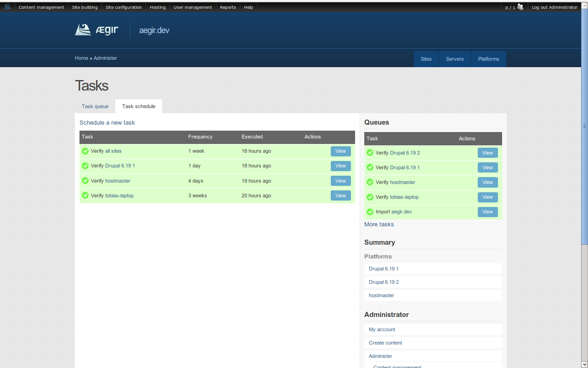Open the Platforms navigation tab
Screen dimensions: 588x368
pos(488,59)
